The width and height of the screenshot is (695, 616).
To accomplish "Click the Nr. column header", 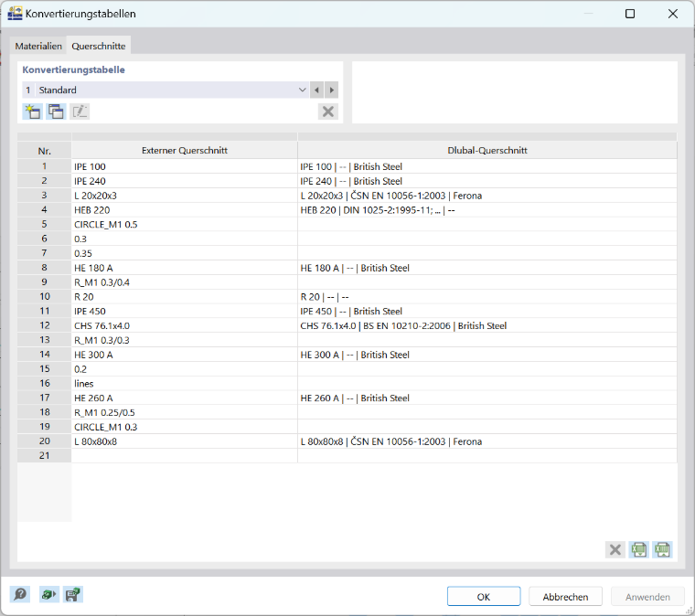I will (x=44, y=151).
